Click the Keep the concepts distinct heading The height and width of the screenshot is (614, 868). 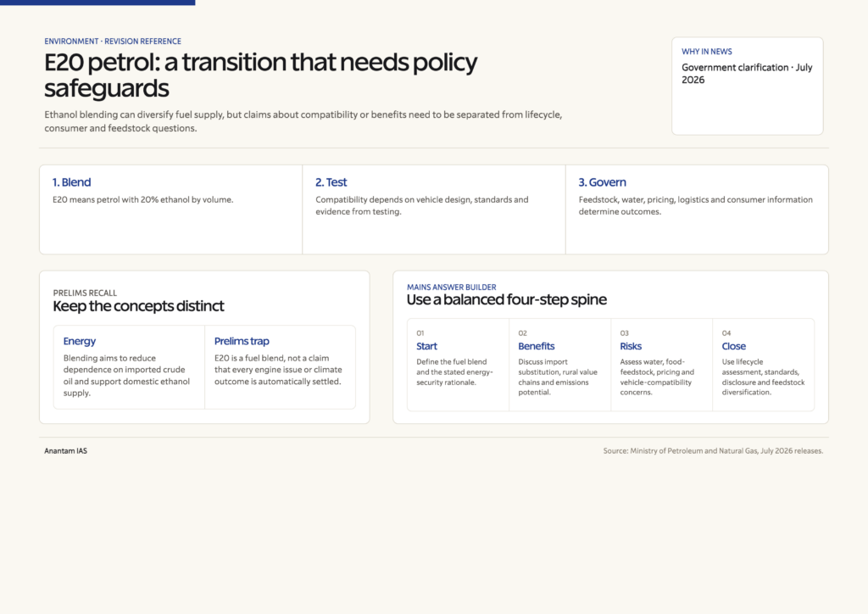[138, 306]
